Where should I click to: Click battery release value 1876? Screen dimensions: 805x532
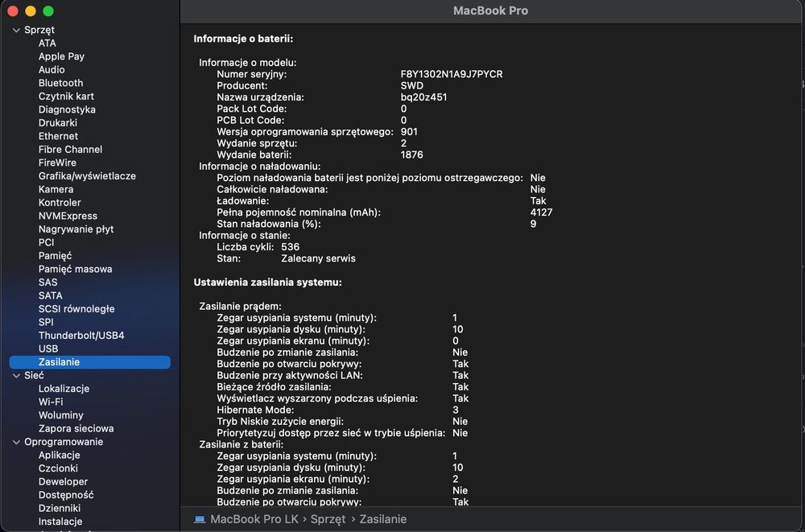[411, 155]
